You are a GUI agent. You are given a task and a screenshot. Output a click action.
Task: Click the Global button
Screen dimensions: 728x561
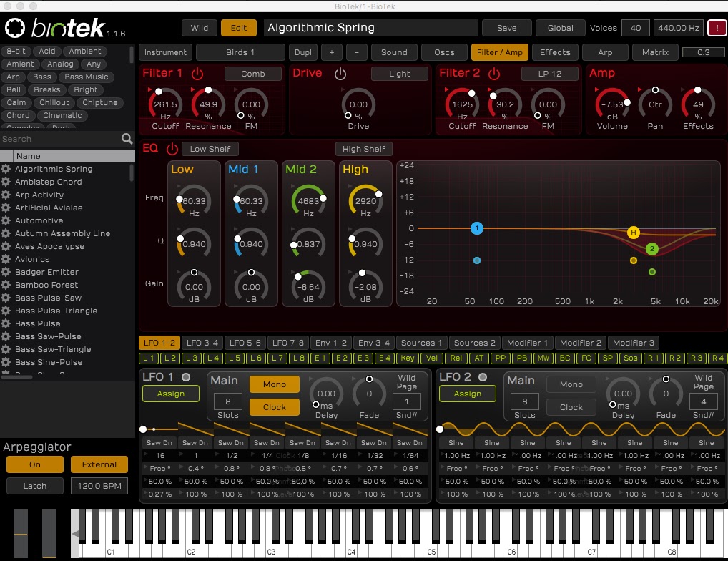pyautogui.click(x=561, y=28)
